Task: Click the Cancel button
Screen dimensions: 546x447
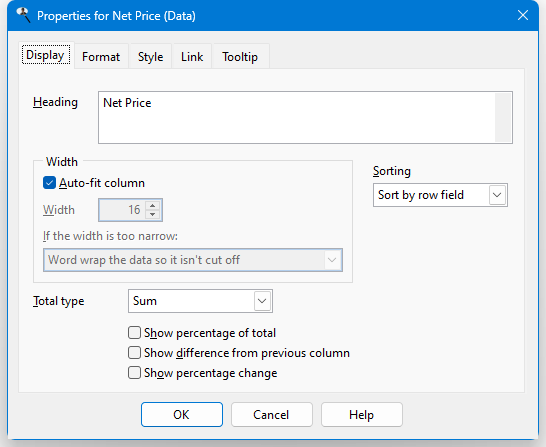Action: [272, 414]
